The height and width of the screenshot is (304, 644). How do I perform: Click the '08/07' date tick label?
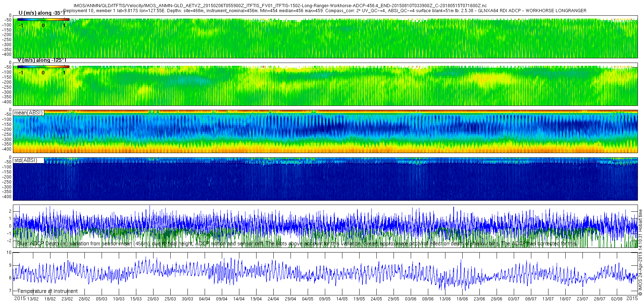pos(531,299)
